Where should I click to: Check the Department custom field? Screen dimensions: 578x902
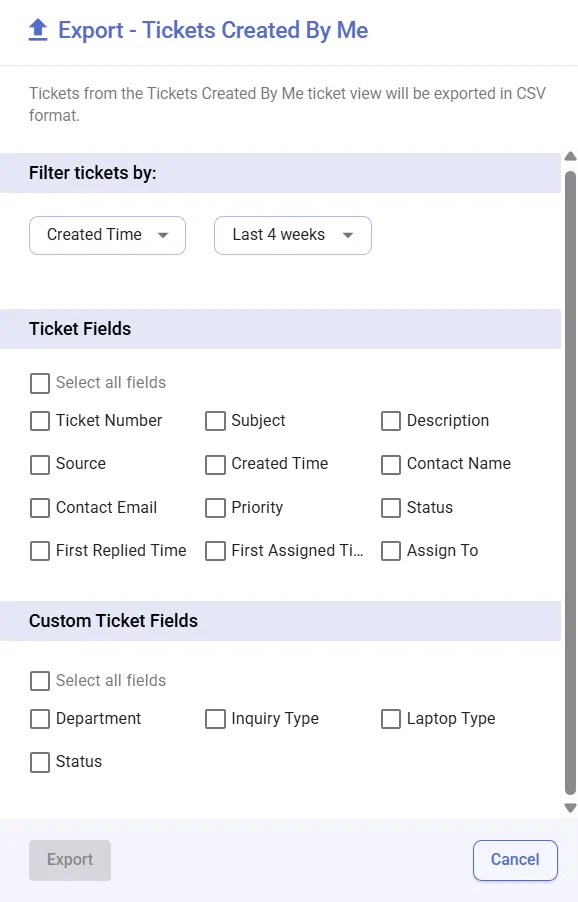[39, 719]
